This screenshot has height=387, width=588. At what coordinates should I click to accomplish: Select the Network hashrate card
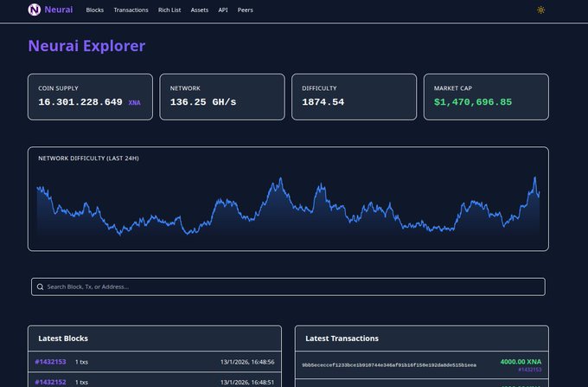click(x=222, y=96)
